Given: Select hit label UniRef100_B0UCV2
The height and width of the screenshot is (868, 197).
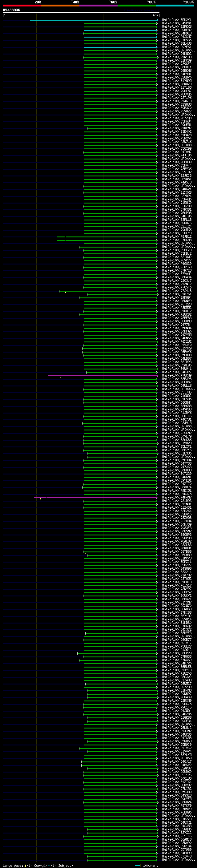Looking at the screenshot, I should [x=177, y=596].
